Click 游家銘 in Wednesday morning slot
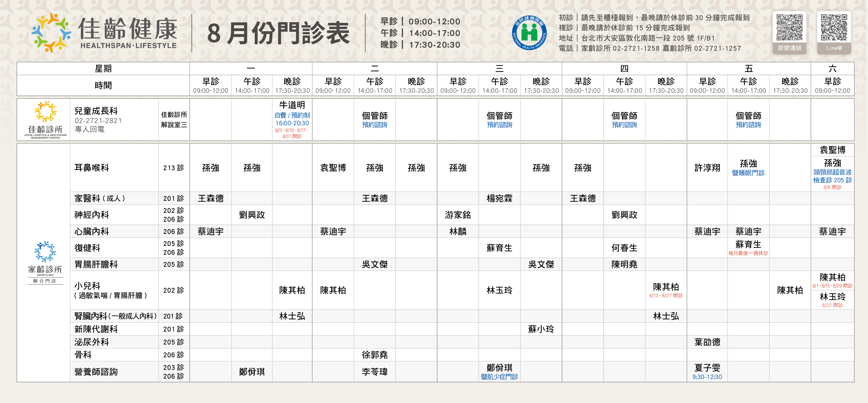Screen dimensions: 868x403 point(458,215)
